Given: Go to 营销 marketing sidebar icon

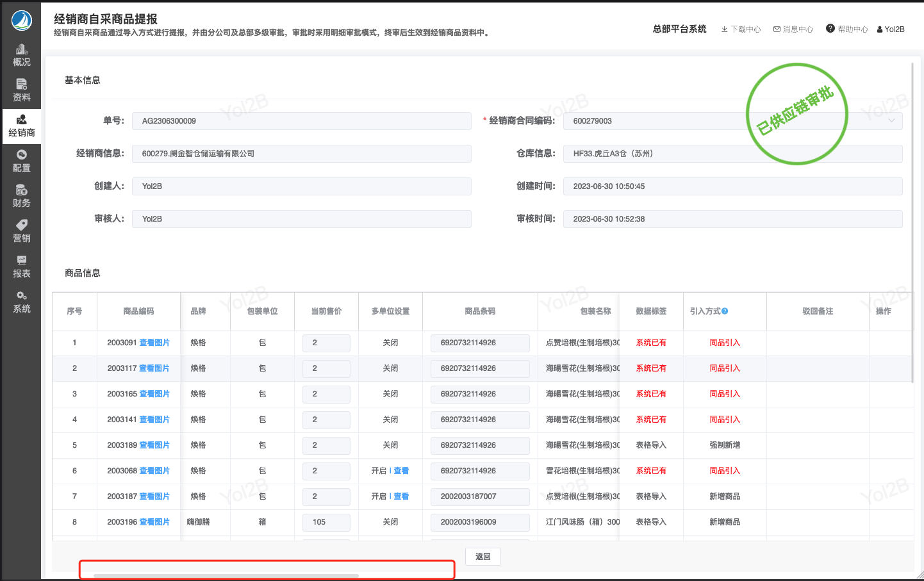Looking at the screenshot, I should pos(22,232).
